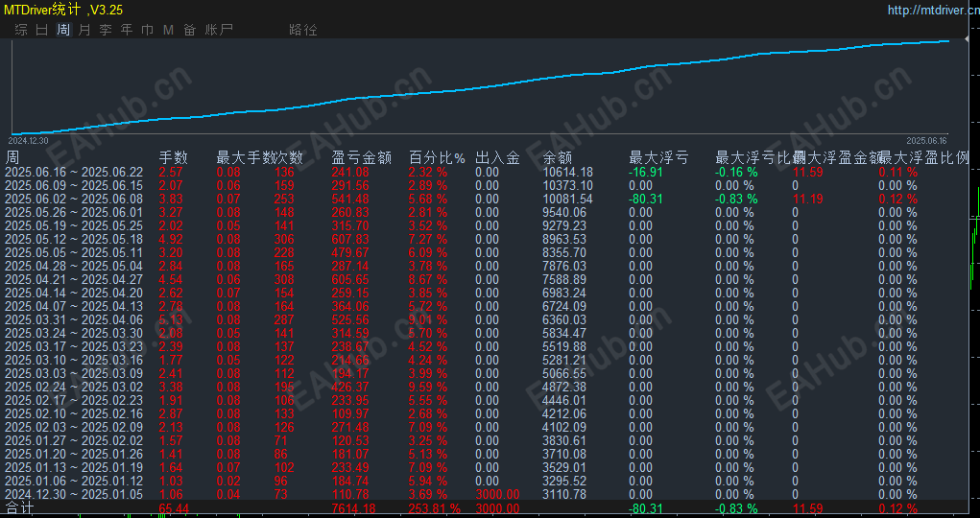The image size is (980, 518).
Task: Select week row 2025.04.21 ~ 2025.04.27
Action: click(74, 279)
